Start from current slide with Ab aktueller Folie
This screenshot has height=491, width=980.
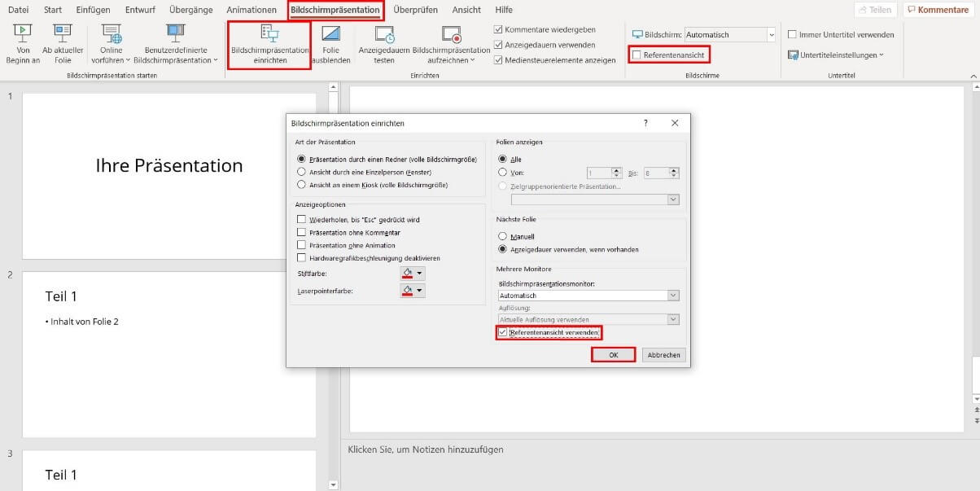click(x=63, y=44)
